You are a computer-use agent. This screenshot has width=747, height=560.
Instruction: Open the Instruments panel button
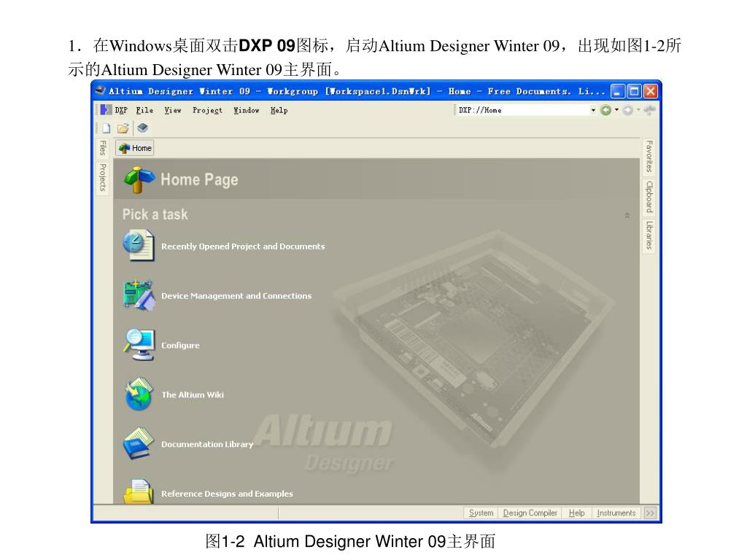click(x=616, y=513)
